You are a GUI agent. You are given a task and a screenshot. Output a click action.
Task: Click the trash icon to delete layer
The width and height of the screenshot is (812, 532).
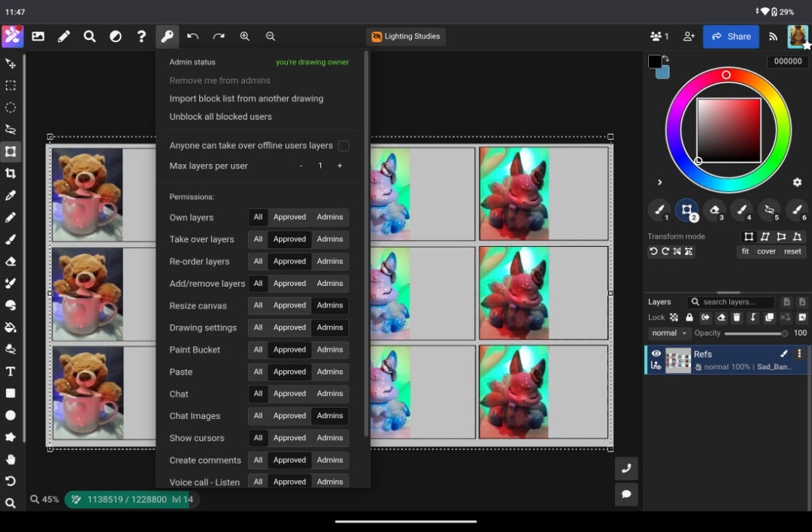coord(737,318)
